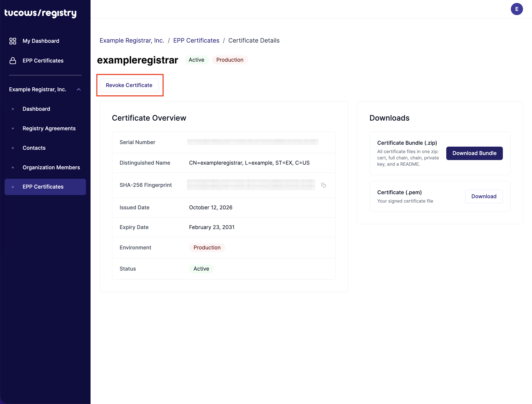
Task: Click Your signed certificate file text
Action: coord(405,201)
